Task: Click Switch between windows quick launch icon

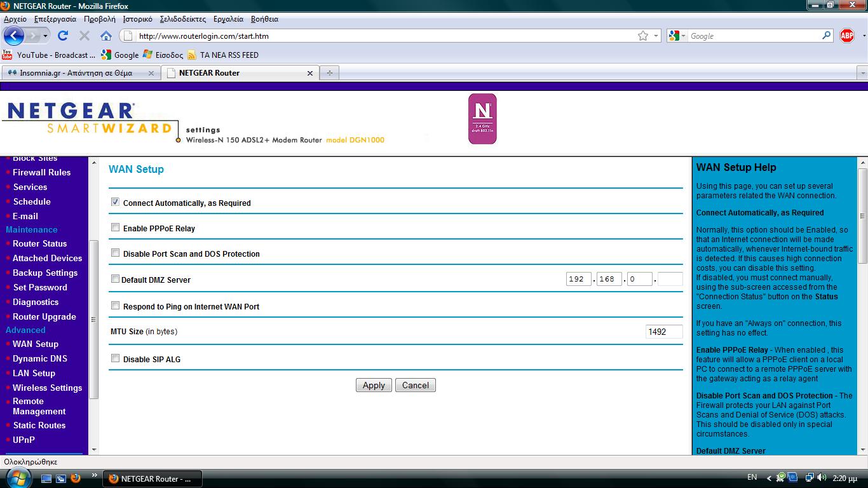Action: 61,478
